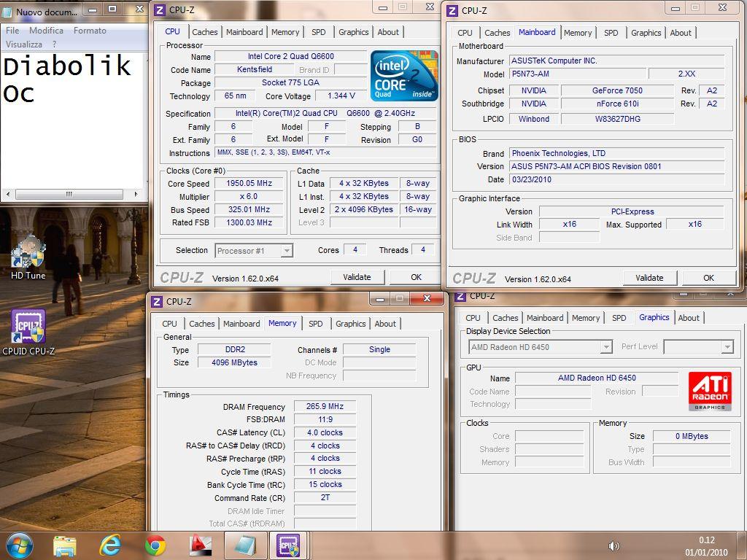Click the nForce 610i southbridge value
747x560 pixels.
pos(617,104)
